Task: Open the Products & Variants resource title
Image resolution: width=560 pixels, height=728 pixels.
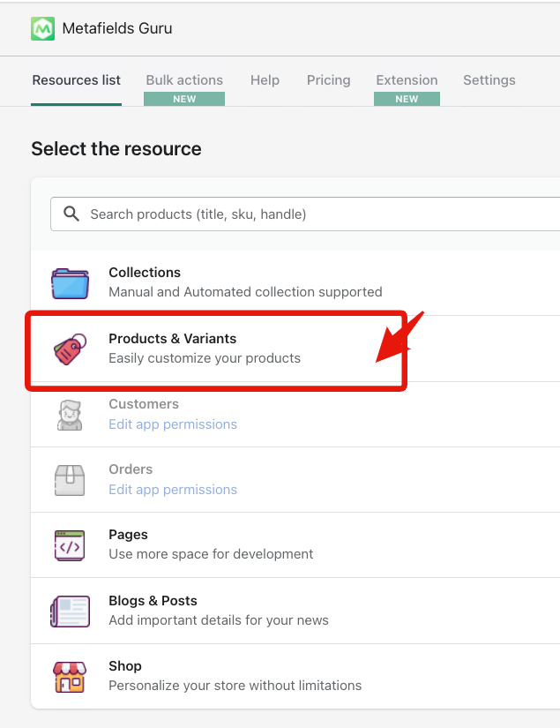Action: tap(173, 339)
